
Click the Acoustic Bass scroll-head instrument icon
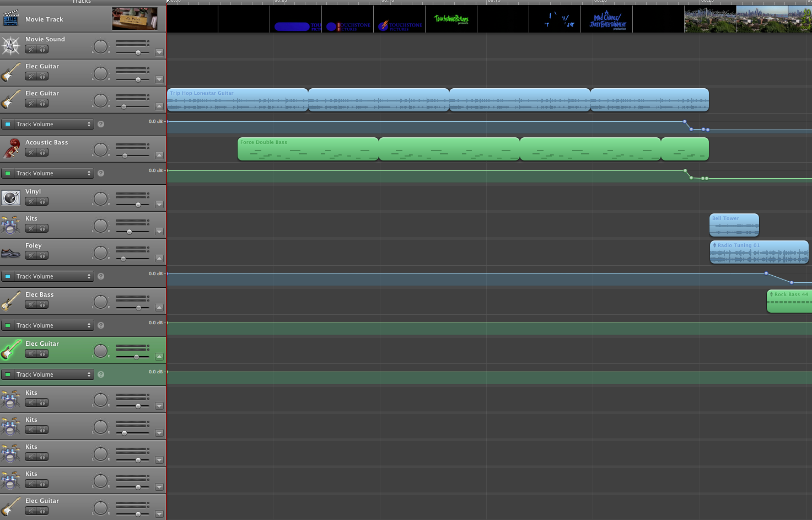click(11, 148)
